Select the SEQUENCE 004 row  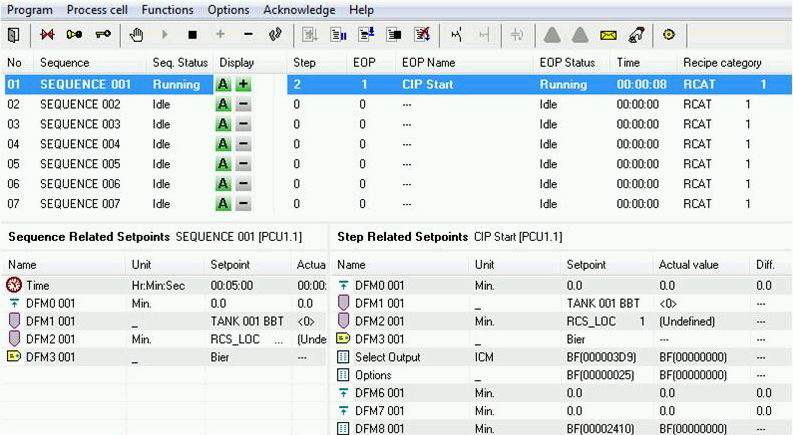coord(80,144)
